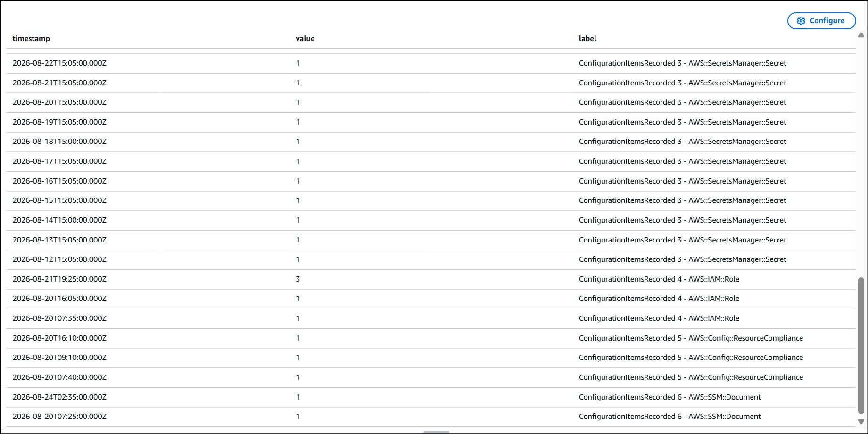Image resolution: width=868 pixels, height=434 pixels.
Task: Select timestamp 2026-08-12T15:05:00.000Z
Action: click(59, 259)
